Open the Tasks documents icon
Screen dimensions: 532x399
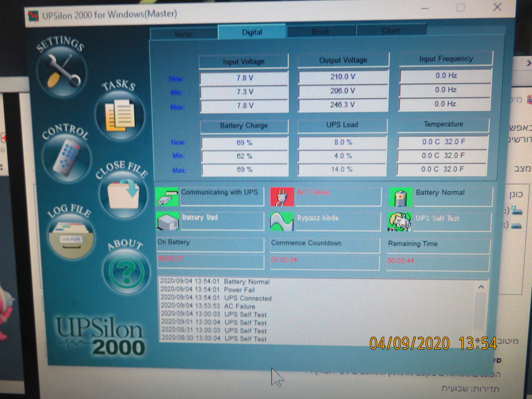120,116
